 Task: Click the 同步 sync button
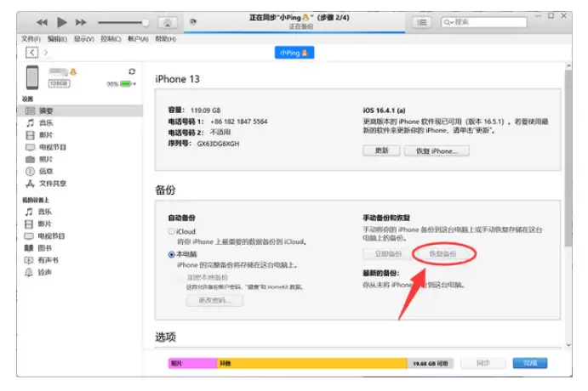pos(483,363)
